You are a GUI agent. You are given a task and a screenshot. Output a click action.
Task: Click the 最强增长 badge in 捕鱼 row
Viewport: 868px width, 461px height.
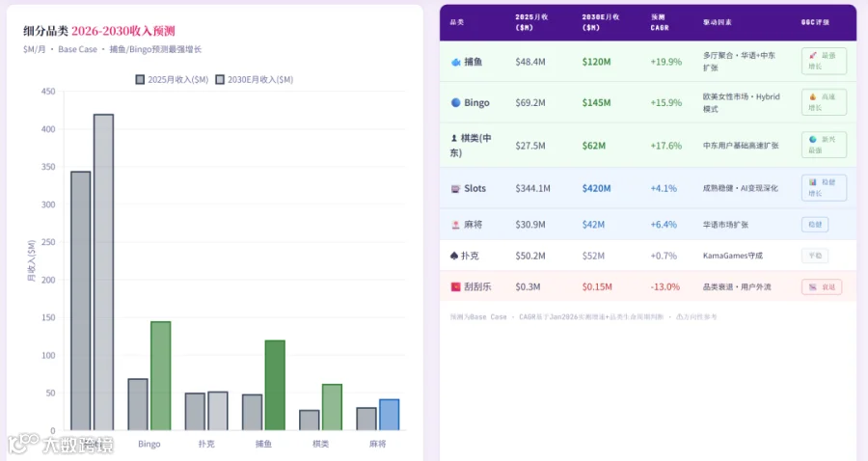click(x=824, y=61)
